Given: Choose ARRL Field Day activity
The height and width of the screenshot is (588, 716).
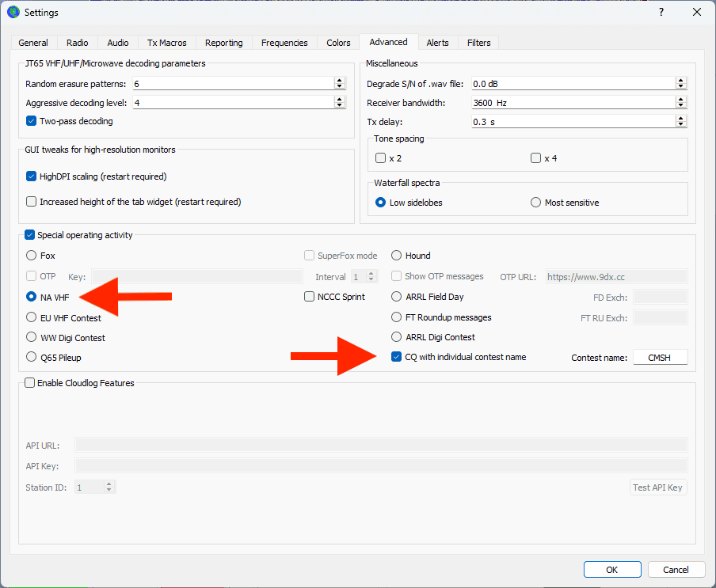Looking at the screenshot, I should coord(397,297).
